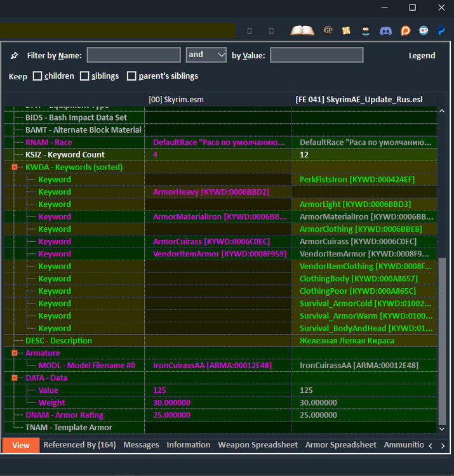Click the Legend button

(422, 56)
